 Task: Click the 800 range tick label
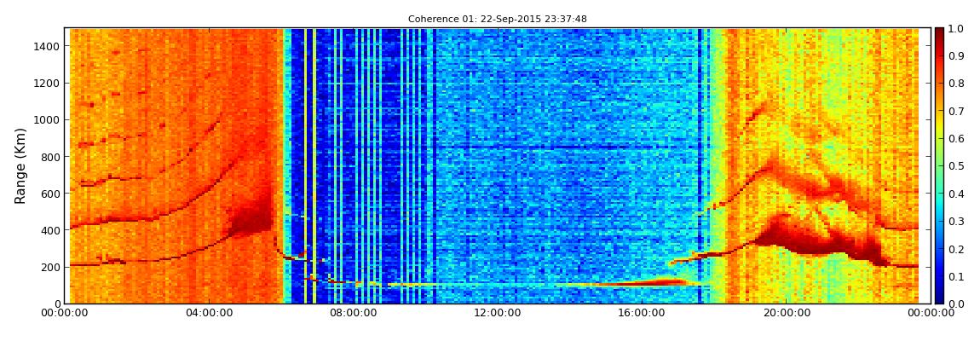(50, 157)
